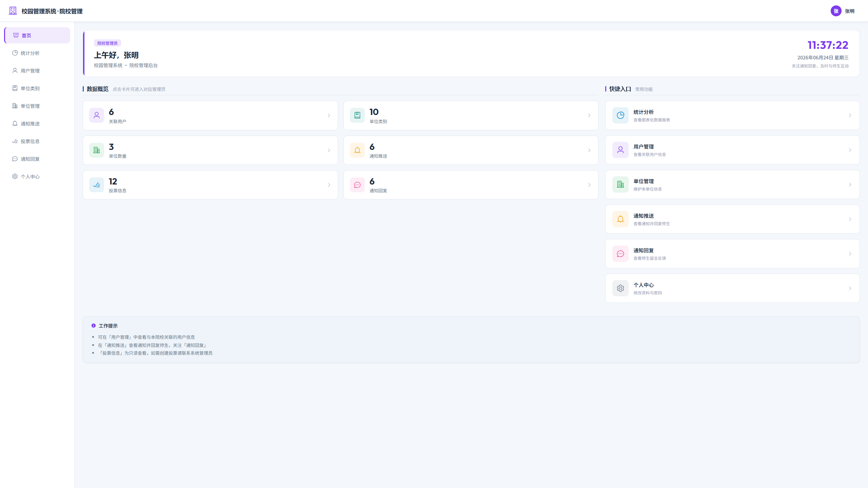Click the 校园管理系统·院校管理 header title

pyautogui.click(x=52, y=11)
